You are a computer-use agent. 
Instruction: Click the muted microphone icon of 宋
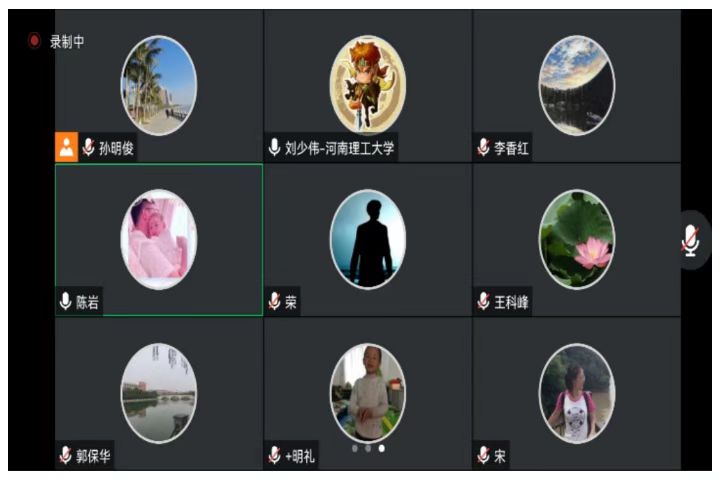click(483, 455)
